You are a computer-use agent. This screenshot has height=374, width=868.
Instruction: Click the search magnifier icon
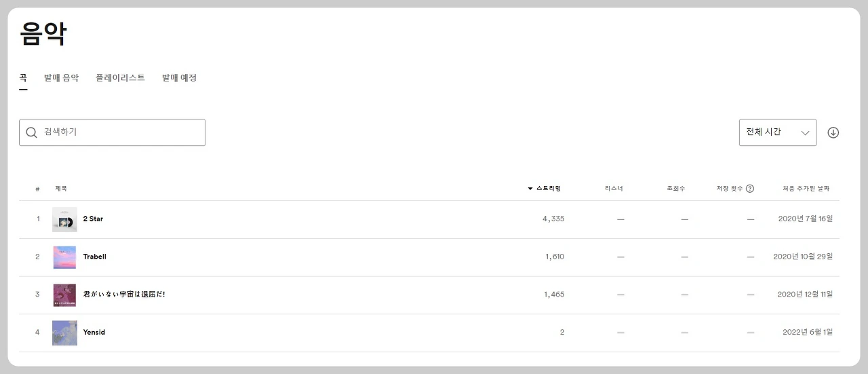[x=31, y=132]
